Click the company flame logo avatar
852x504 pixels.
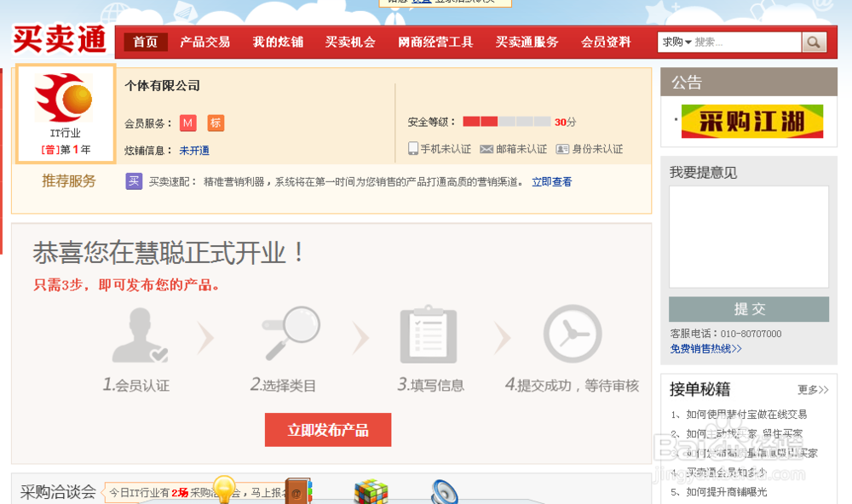[64, 97]
